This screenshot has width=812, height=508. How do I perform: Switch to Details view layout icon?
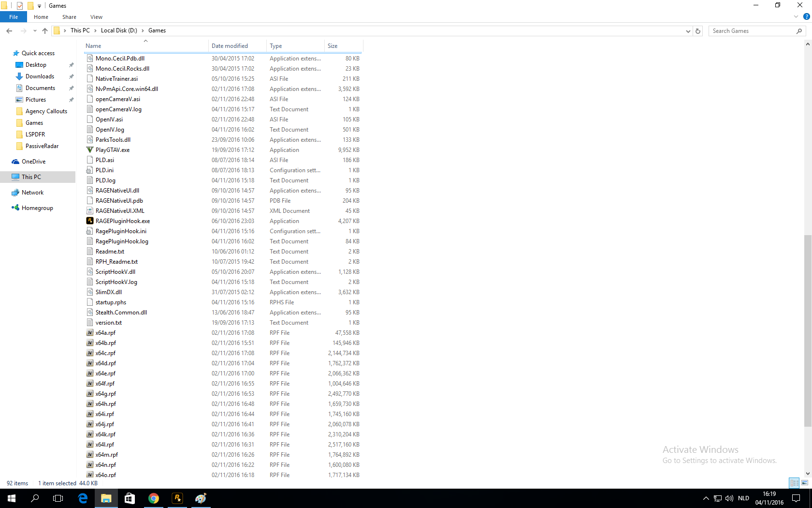pos(794,483)
